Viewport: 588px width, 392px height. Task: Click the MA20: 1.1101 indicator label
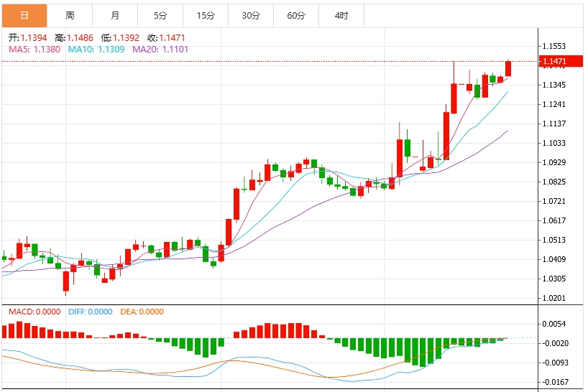point(160,50)
